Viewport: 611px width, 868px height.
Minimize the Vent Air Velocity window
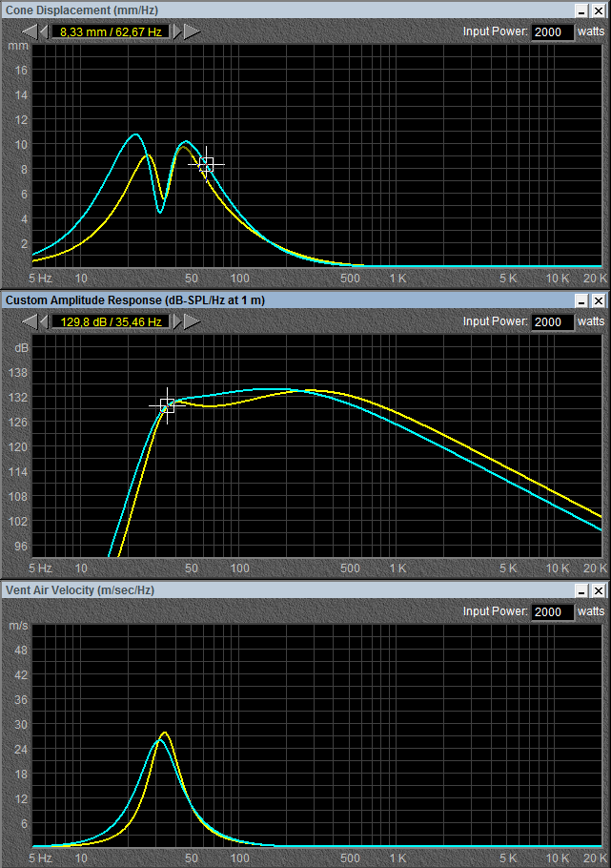[x=581, y=590]
